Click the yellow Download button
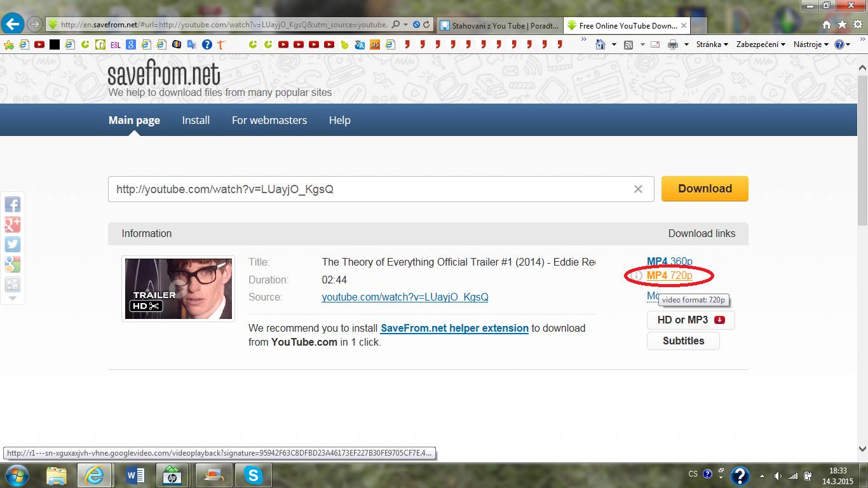The image size is (868, 488). pos(705,189)
